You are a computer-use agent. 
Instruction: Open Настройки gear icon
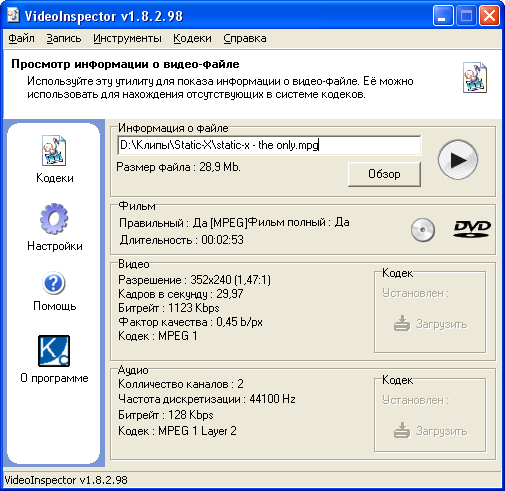click(54, 219)
